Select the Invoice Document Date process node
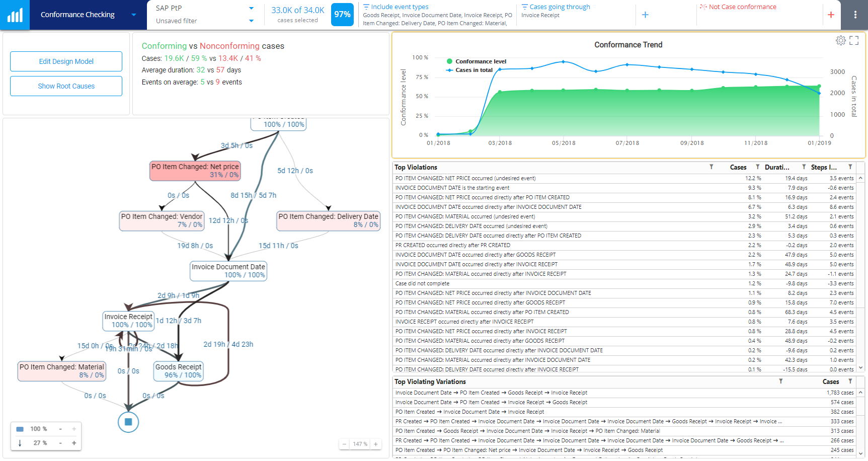Viewport: 868px width, 461px height. click(228, 271)
